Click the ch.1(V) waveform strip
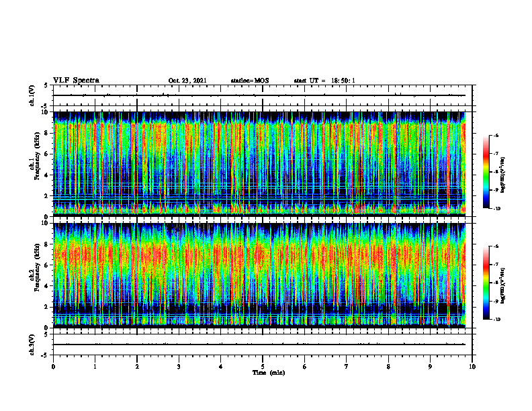The width and height of the screenshot is (532, 411). (x=263, y=95)
